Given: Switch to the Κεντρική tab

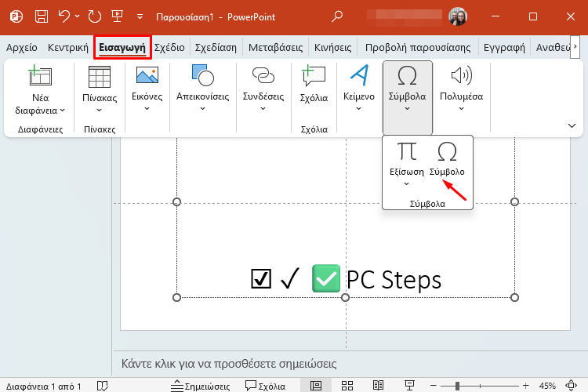Looking at the screenshot, I should point(68,48).
